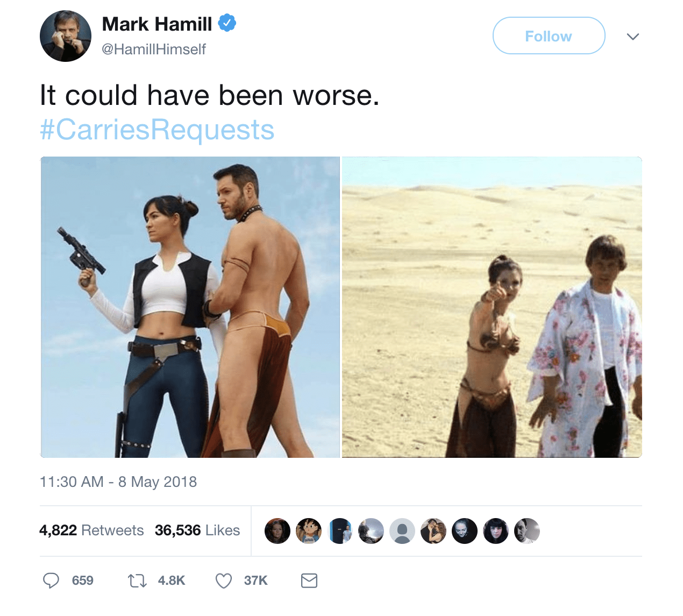Click the Mark Hamill display name
683x616 pixels.
point(157,24)
